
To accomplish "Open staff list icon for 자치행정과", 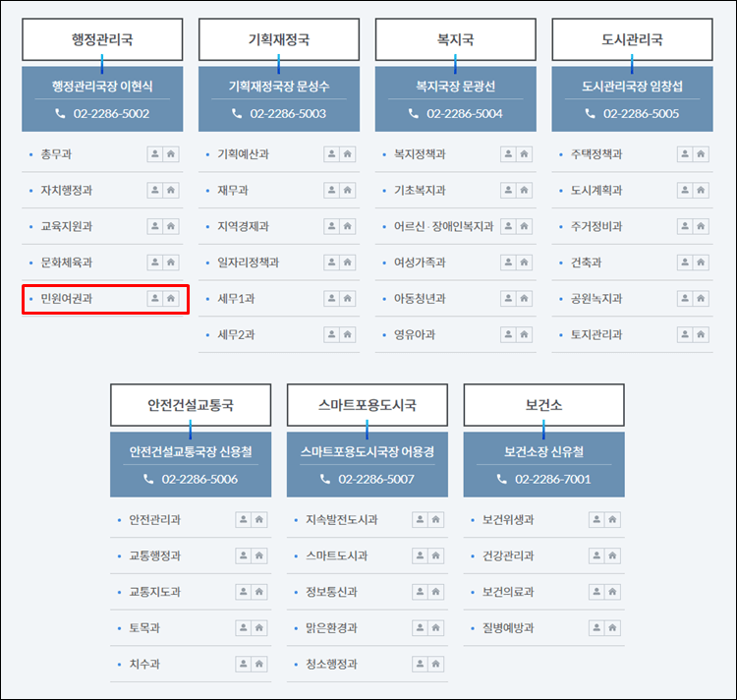I will pyautogui.click(x=154, y=190).
